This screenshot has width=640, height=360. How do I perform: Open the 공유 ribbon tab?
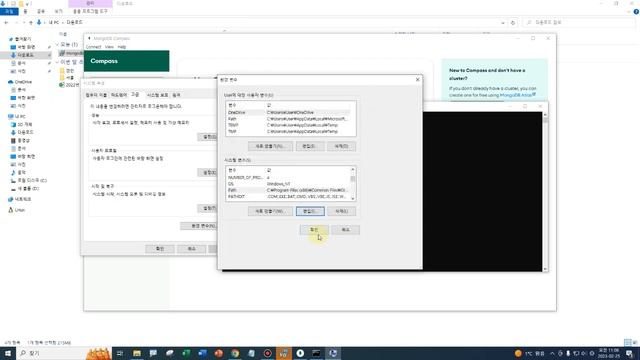point(41,11)
